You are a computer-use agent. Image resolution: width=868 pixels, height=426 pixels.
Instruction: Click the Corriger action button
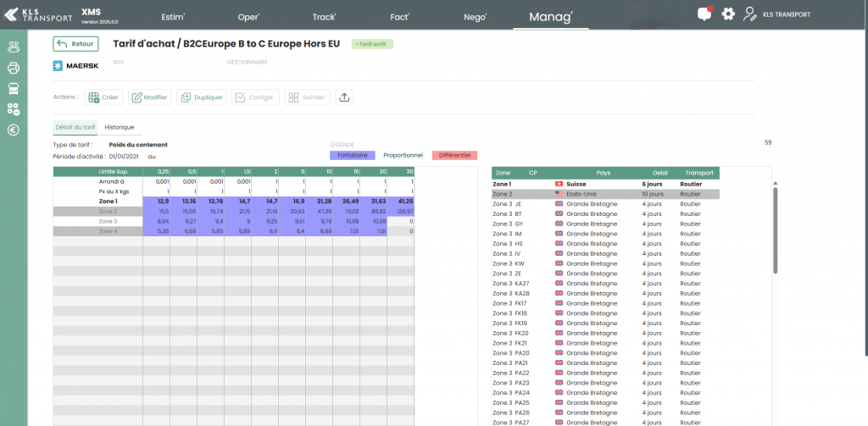(255, 97)
